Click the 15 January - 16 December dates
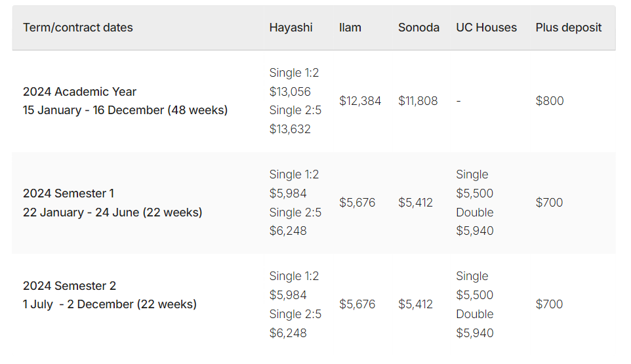 (x=125, y=110)
